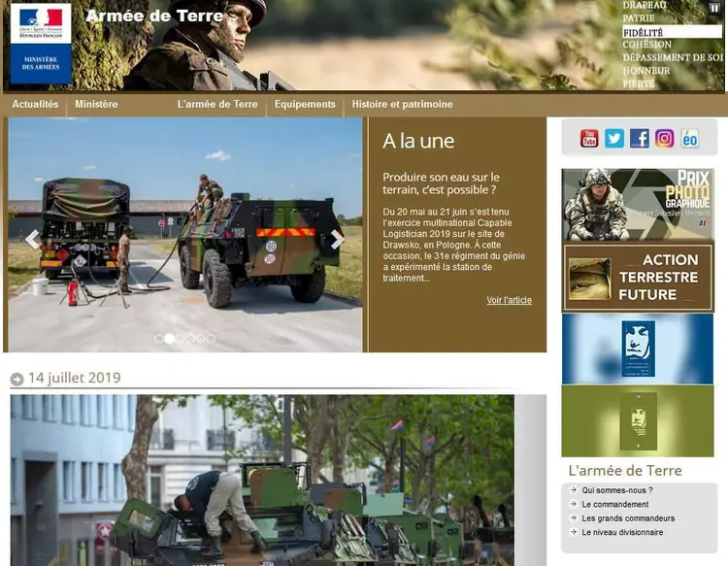Image resolution: width=728 pixels, height=566 pixels.
Task: Open the Facebook page icon
Action: point(640,138)
